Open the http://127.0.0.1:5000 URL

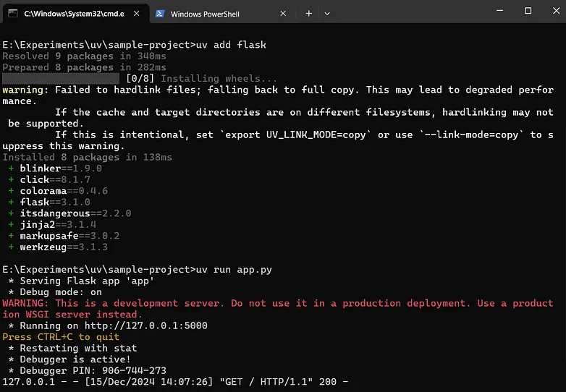click(x=145, y=325)
